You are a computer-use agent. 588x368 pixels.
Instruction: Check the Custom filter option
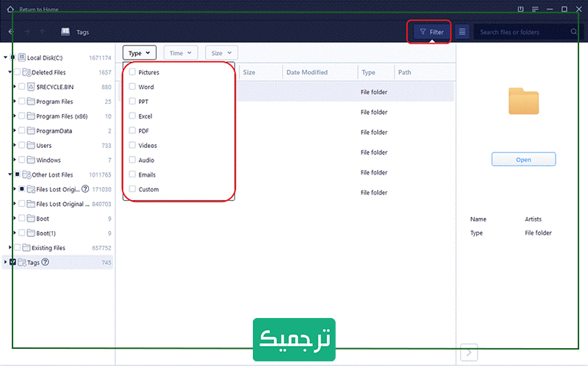pyautogui.click(x=132, y=189)
